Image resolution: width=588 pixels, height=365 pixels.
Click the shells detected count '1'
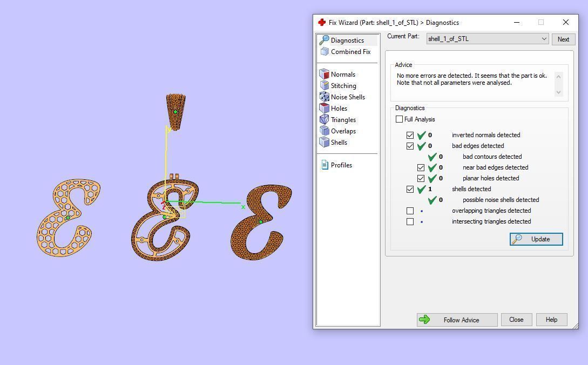pyautogui.click(x=430, y=189)
